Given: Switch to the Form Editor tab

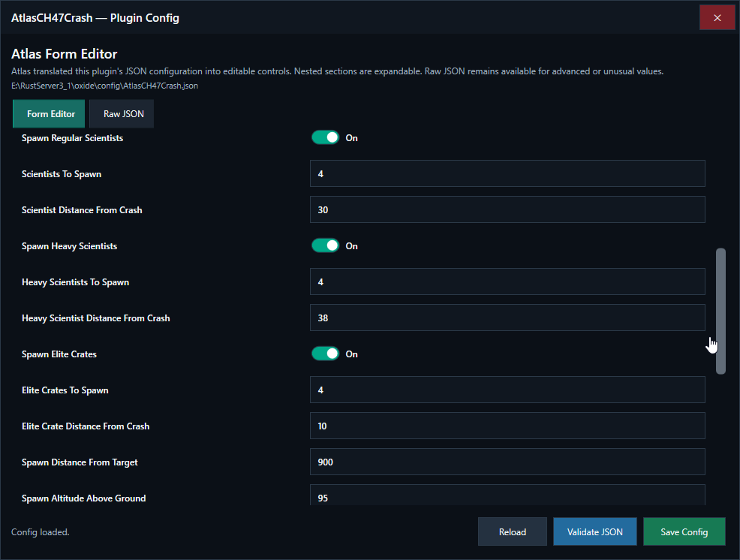Looking at the screenshot, I should click(49, 114).
